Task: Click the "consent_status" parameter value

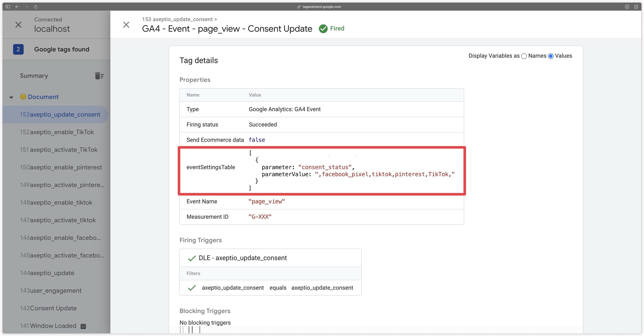Action: (x=325, y=167)
